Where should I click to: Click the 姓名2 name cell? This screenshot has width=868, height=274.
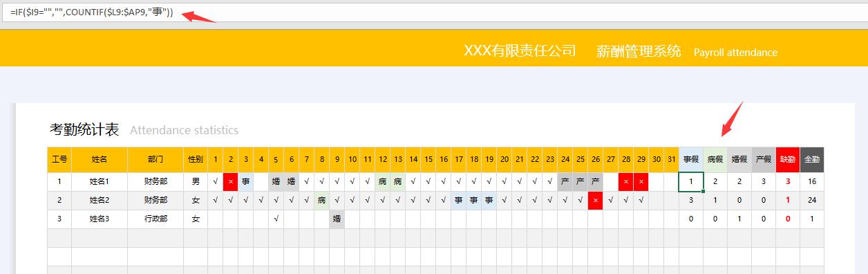point(100,200)
